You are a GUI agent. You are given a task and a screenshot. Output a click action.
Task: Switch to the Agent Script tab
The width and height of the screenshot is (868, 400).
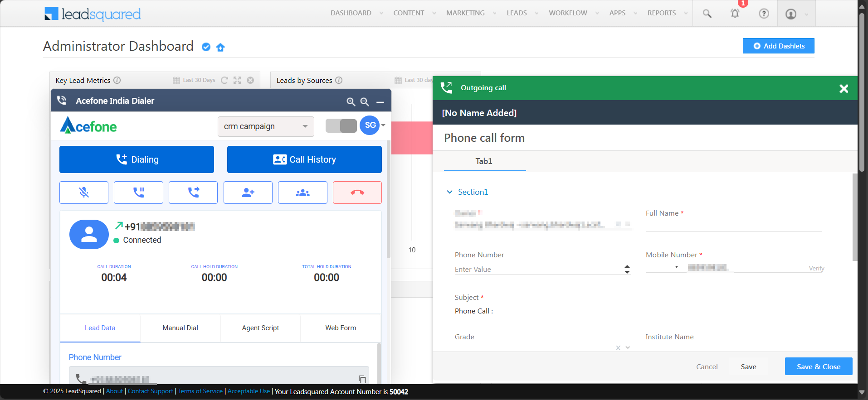point(260,328)
